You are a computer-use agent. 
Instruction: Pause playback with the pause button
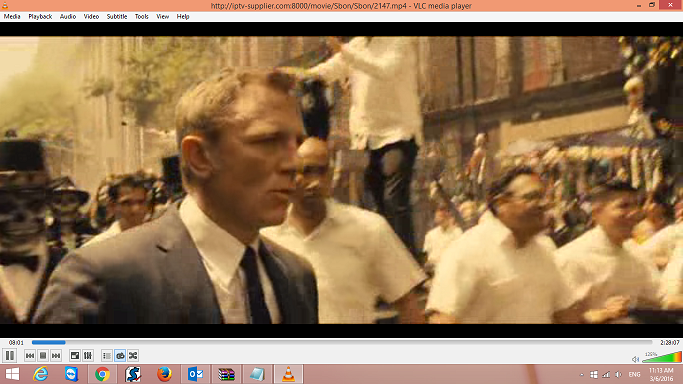[x=10, y=355]
